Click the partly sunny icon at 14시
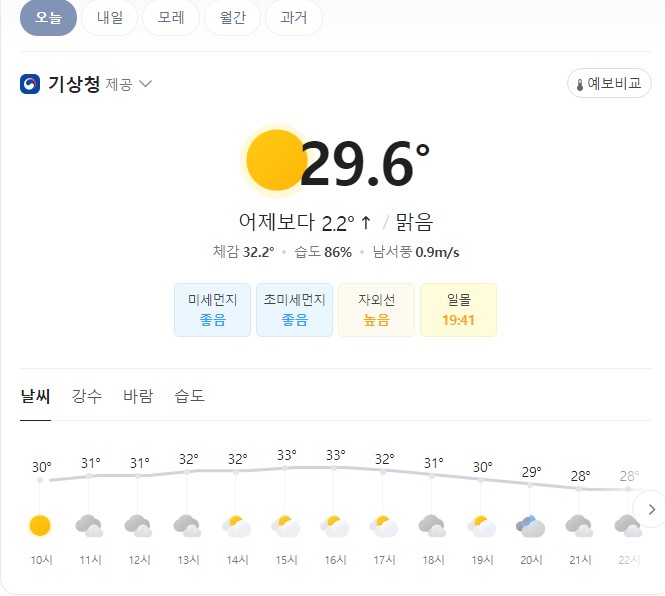This screenshot has height=596, width=665. pyautogui.click(x=236, y=526)
